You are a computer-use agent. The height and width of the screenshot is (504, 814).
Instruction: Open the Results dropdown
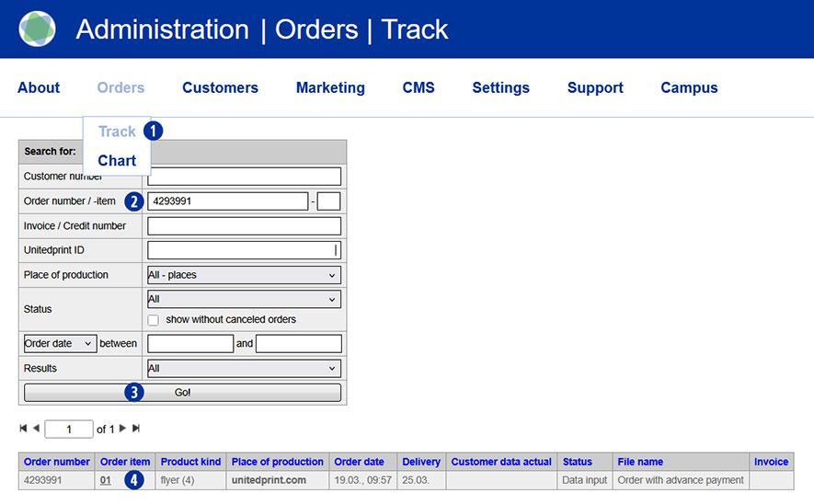[x=244, y=368]
